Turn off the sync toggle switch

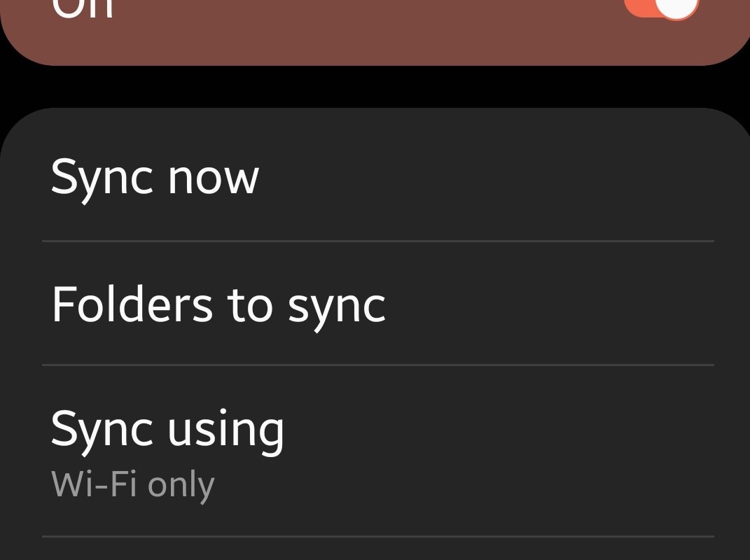[x=662, y=8]
